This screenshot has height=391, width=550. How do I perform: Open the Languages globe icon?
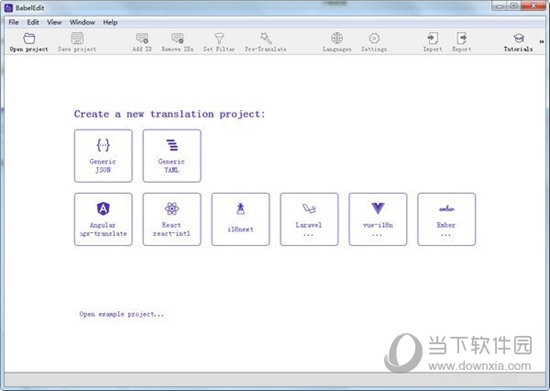[x=337, y=38]
